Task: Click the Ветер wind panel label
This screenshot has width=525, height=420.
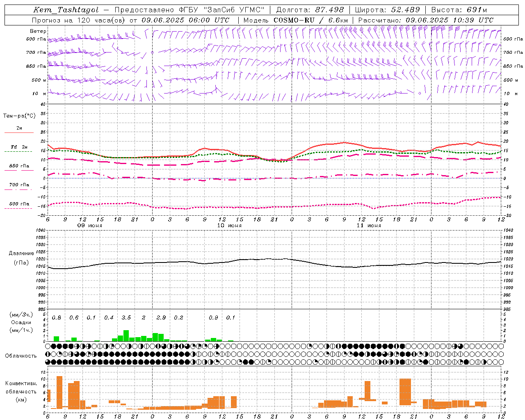Action: coord(38,31)
